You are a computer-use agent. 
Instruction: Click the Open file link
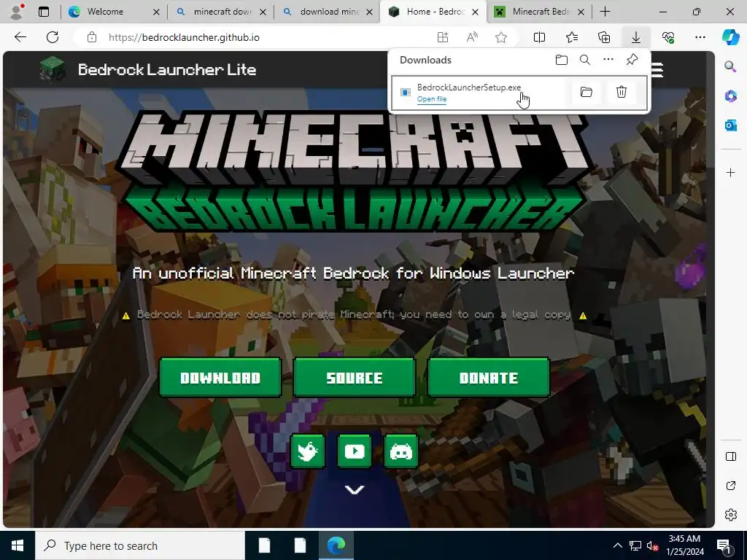click(432, 99)
